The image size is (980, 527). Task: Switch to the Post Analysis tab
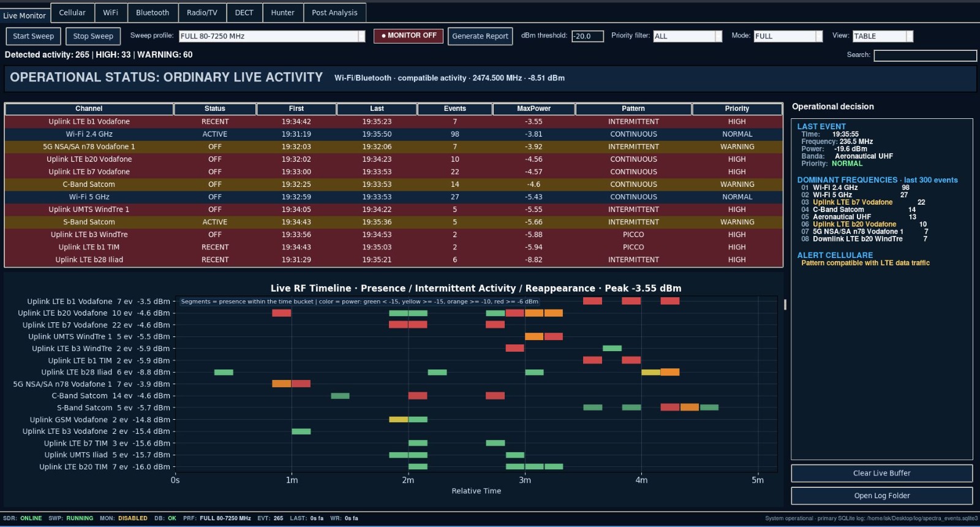tap(334, 12)
